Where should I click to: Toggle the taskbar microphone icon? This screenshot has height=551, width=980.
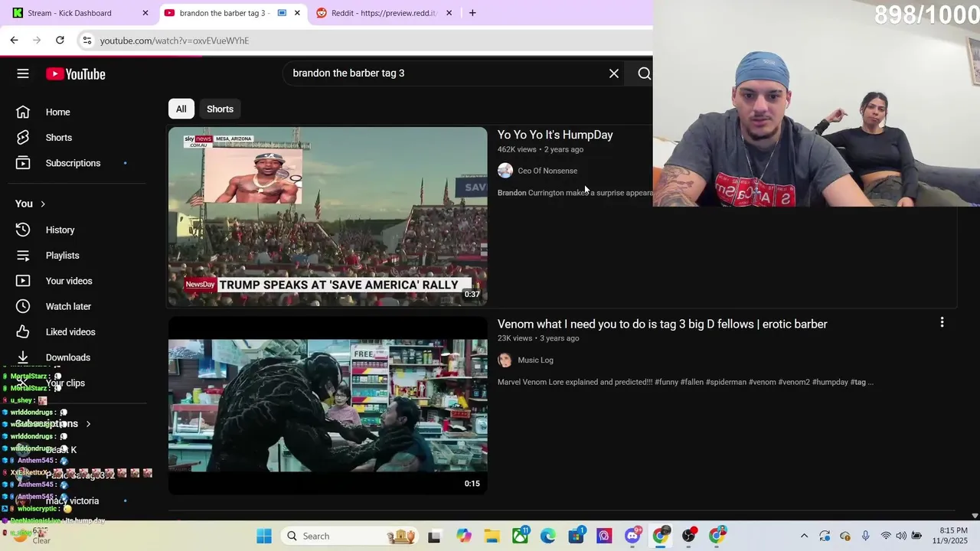click(865, 536)
